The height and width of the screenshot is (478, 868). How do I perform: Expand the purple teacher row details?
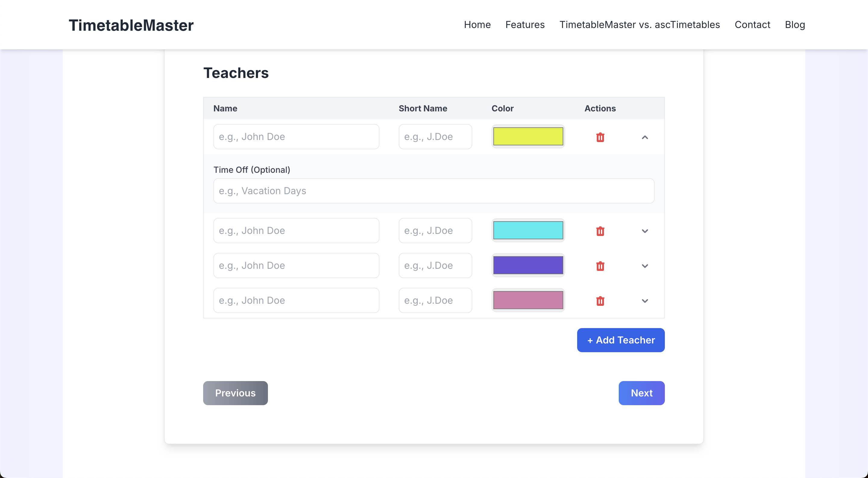644,265
